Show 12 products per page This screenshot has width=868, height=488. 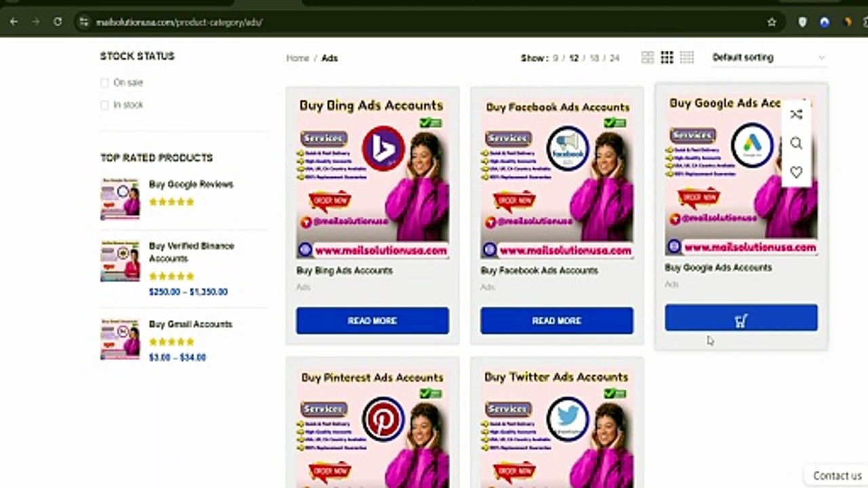tap(574, 58)
